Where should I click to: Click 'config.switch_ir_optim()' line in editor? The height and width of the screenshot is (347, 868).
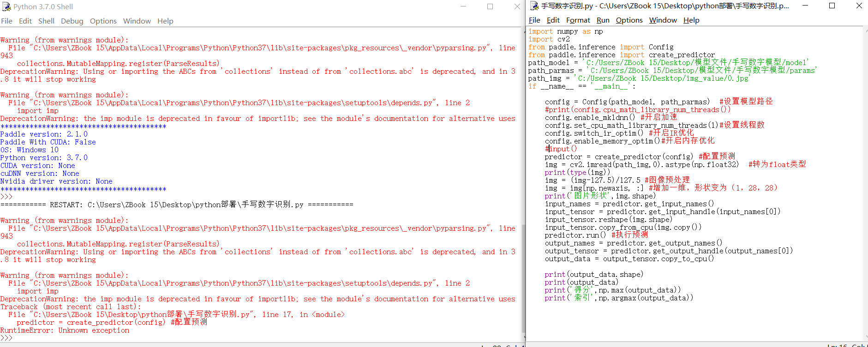(619, 133)
